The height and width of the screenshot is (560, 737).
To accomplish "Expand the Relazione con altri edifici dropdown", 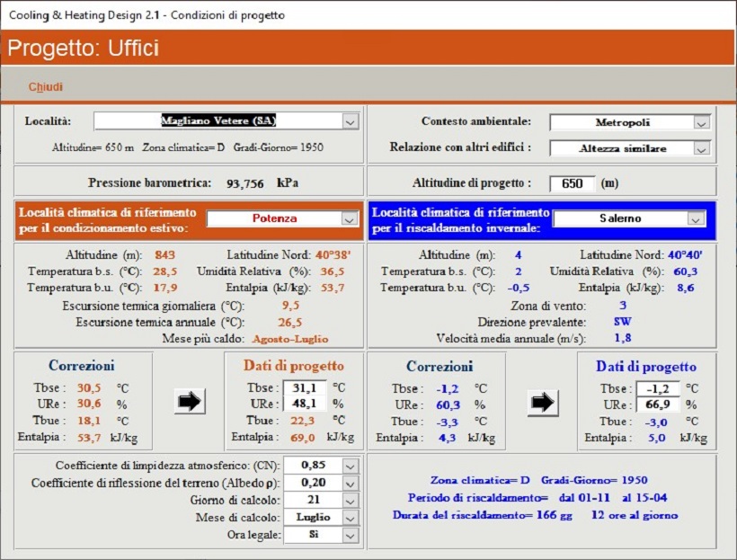I will (701, 149).
